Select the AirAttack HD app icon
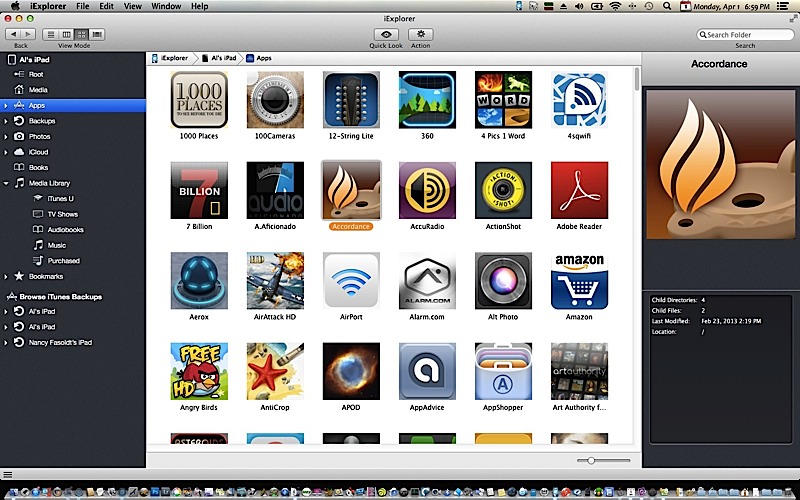The width and height of the screenshot is (800, 500). pos(275,280)
